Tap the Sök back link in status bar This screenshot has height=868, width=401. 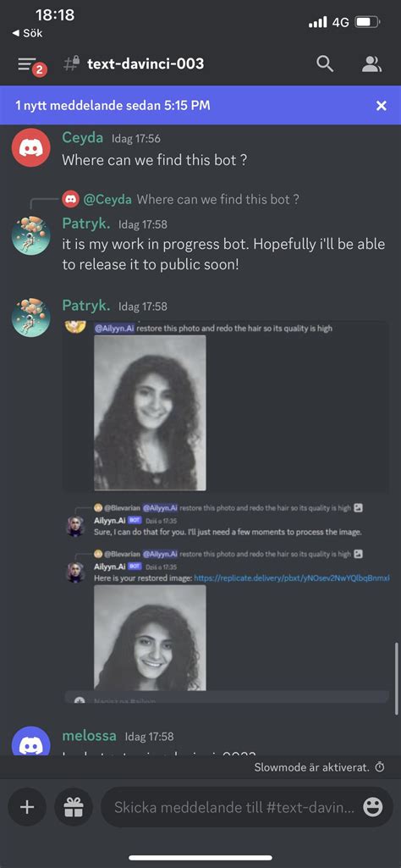tap(27, 33)
